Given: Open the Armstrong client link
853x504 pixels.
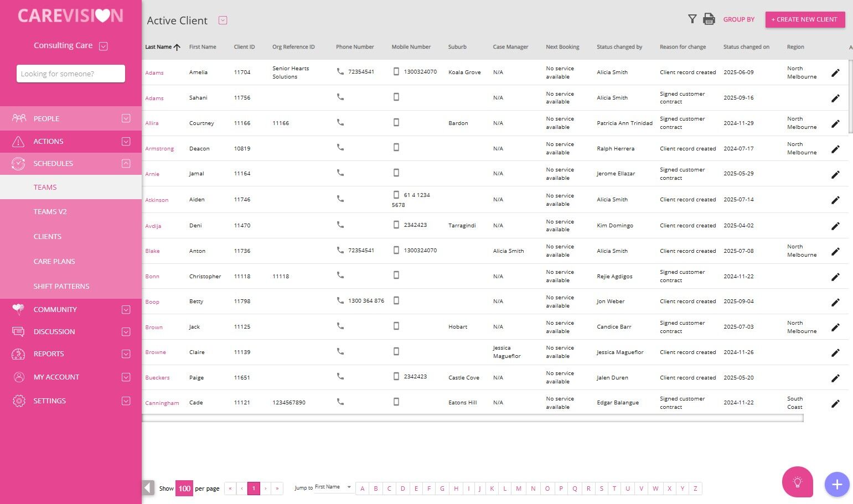Looking at the screenshot, I should (x=159, y=149).
